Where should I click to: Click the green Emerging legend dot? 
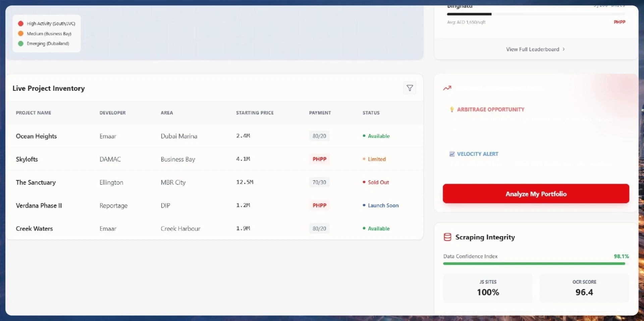click(x=21, y=44)
